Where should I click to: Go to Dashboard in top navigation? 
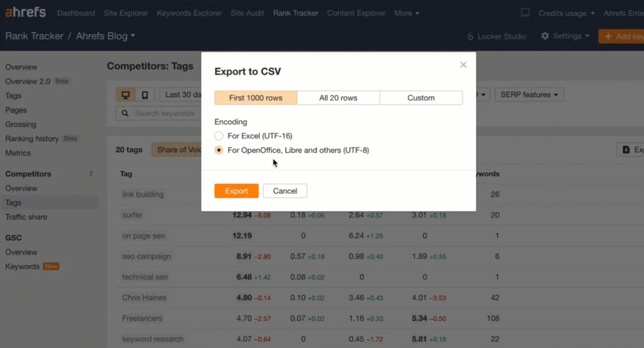[76, 13]
